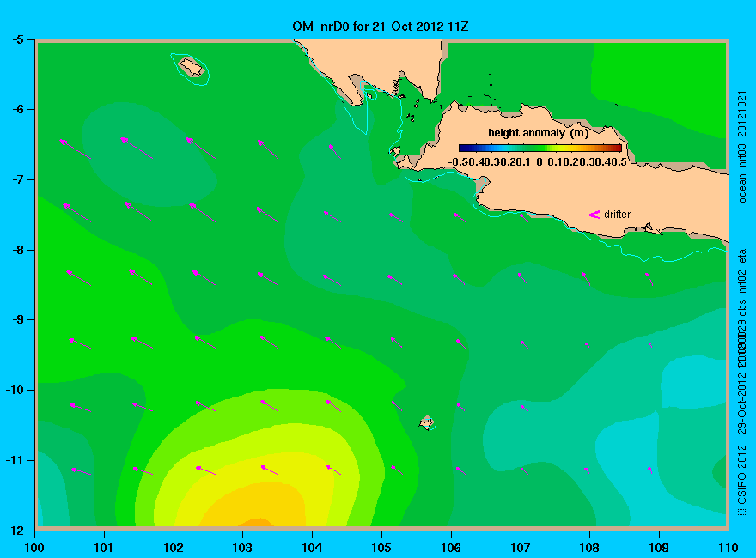The image size is (756, 558).
Task: Click the y-axis label "-6"
Action: pyautogui.click(x=17, y=109)
